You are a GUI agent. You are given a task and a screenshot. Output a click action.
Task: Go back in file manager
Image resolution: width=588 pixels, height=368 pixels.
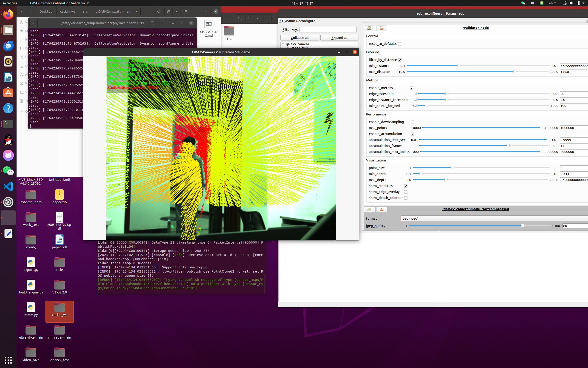point(22,11)
